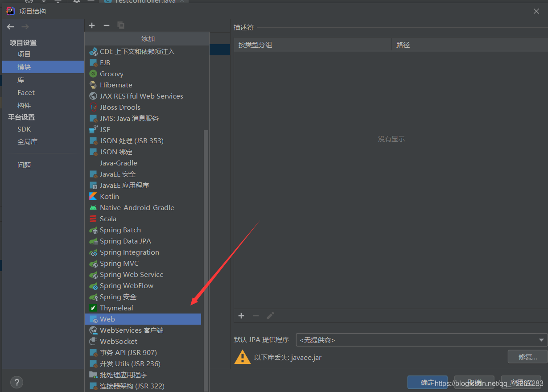Click the add module plus icon
The image size is (548, 392).
pos(92,25)
